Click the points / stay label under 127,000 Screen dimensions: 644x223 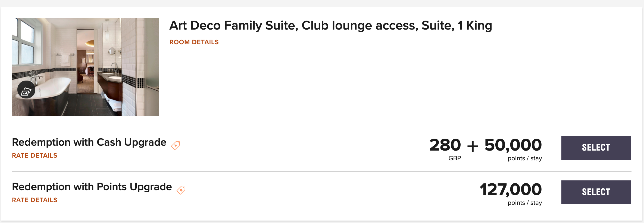(525, 203)
